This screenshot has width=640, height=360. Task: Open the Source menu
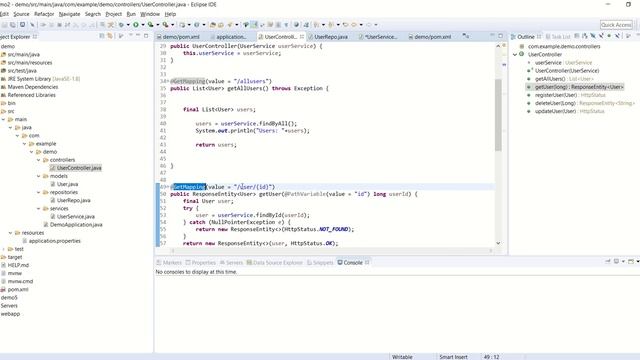point(21,14)
